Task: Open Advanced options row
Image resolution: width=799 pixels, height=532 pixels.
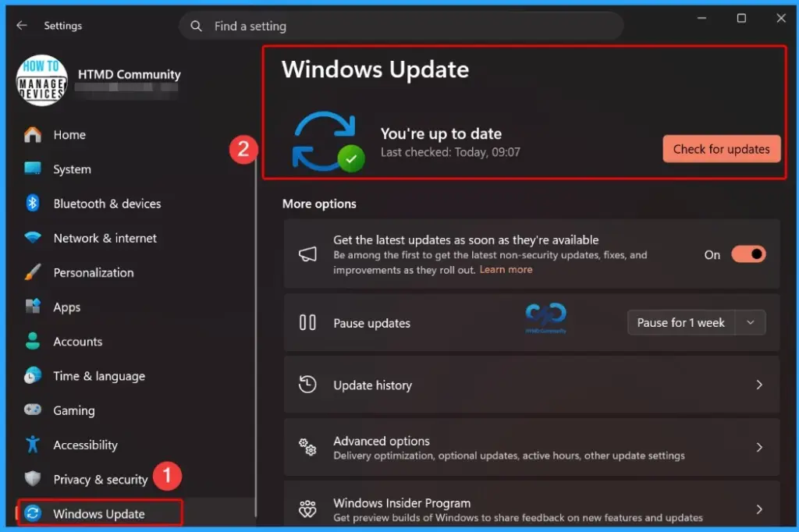Action: [x=532, y=448]
